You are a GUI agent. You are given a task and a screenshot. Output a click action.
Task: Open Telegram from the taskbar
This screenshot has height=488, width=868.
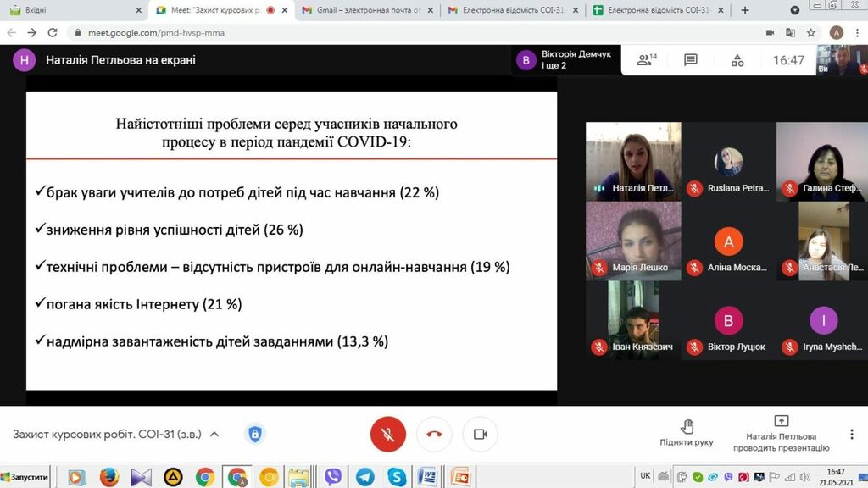point(364,477)
